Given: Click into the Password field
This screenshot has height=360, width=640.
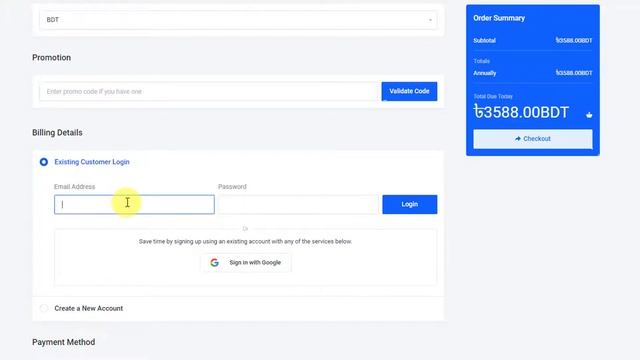Looking at the screenshot, I should pos(299,204).
